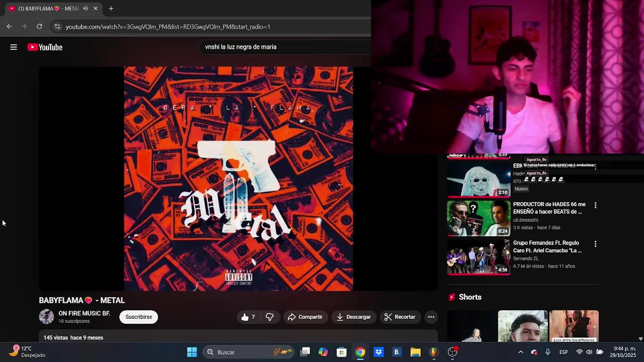The width and height of the screenshot is (644, 362).
Task: Click the page scrollbar down arrow
Action: coord(640,339)
